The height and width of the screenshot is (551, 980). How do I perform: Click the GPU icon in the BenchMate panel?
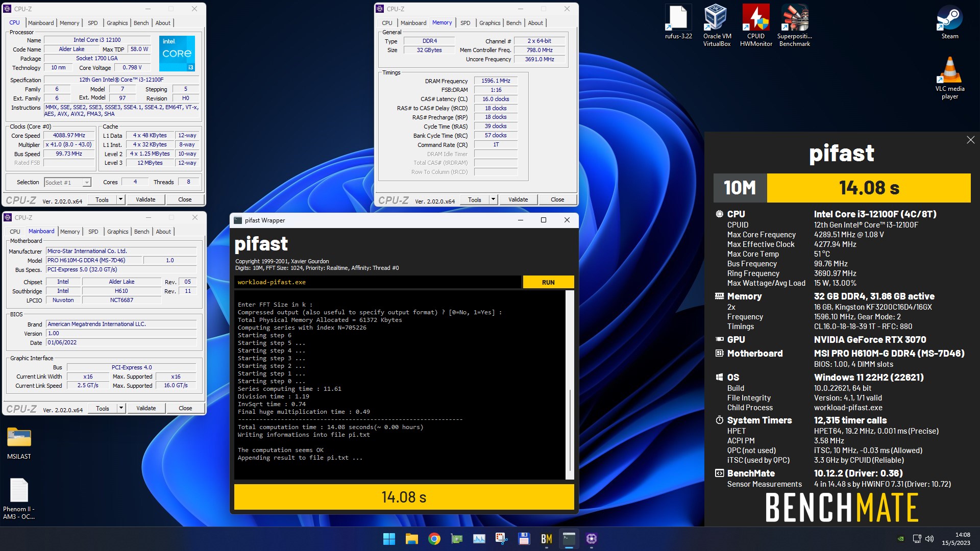coord(719,339)
